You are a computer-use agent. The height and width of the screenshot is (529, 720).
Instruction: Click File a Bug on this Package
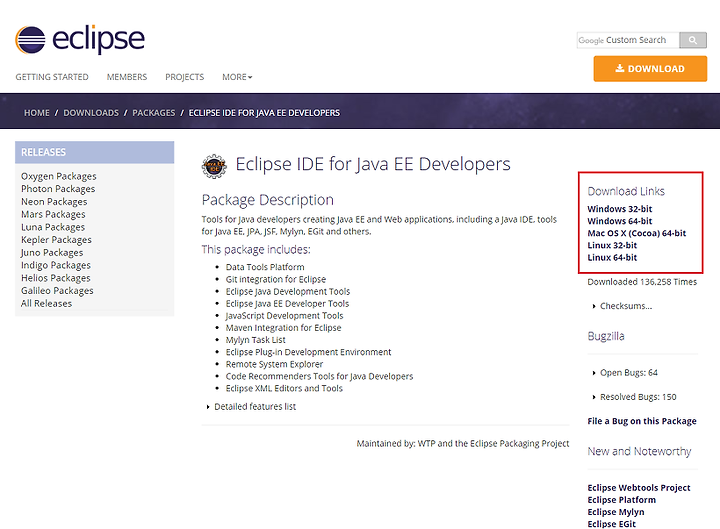[642, 422]
